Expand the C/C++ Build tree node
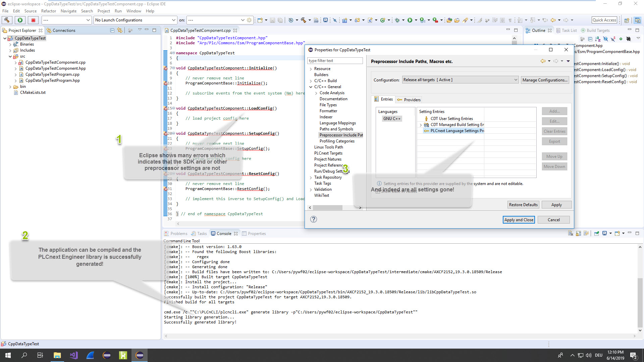The height and width of the screenshot is (362, 644). (311, 81)
